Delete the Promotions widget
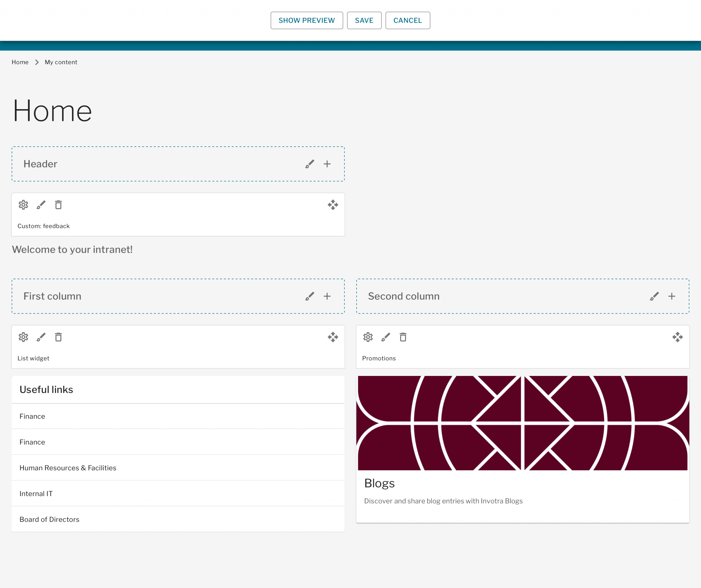The width and height of the screenshot is (701, 588). [403, 337]
